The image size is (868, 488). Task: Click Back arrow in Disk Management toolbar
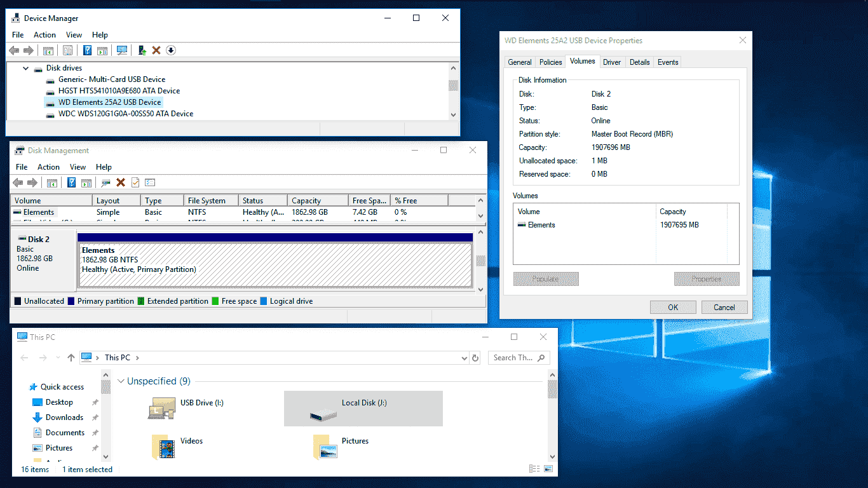[x=18, y=182]
